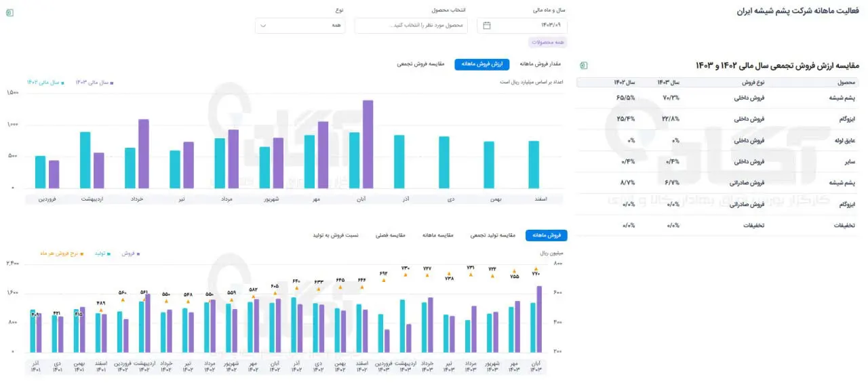Image resolution: width=868 pixels, height=385 pixels.
Task: Click the purple آبان ۱۴۰۳ bar in lower chart
Action: pyautogui.click(x=539, y=319)
